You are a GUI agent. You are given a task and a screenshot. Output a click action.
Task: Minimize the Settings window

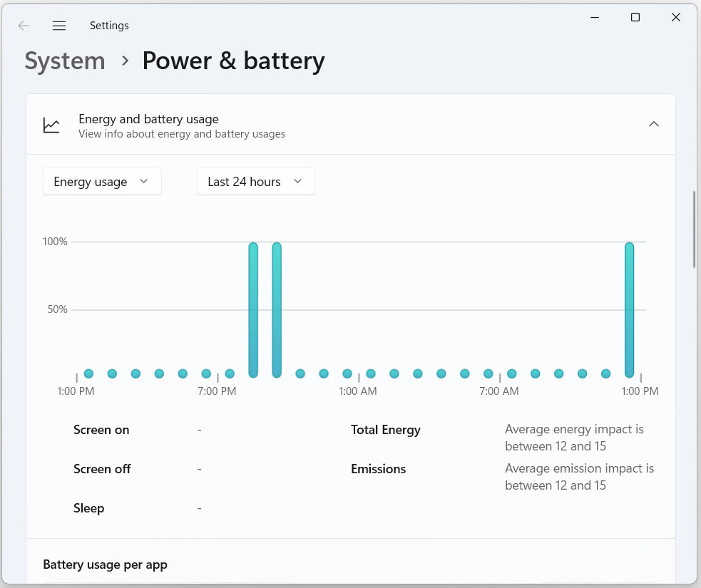point(594,18)
